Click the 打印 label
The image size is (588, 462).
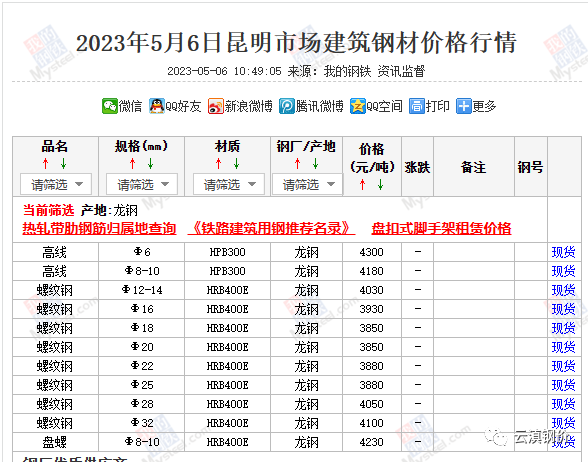pyautogui.click(x=438, y=106)
